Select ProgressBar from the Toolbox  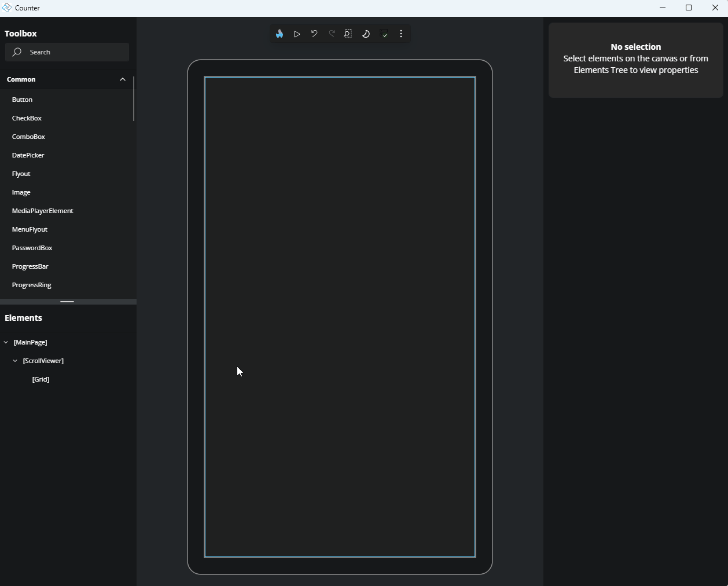point(30,266)
